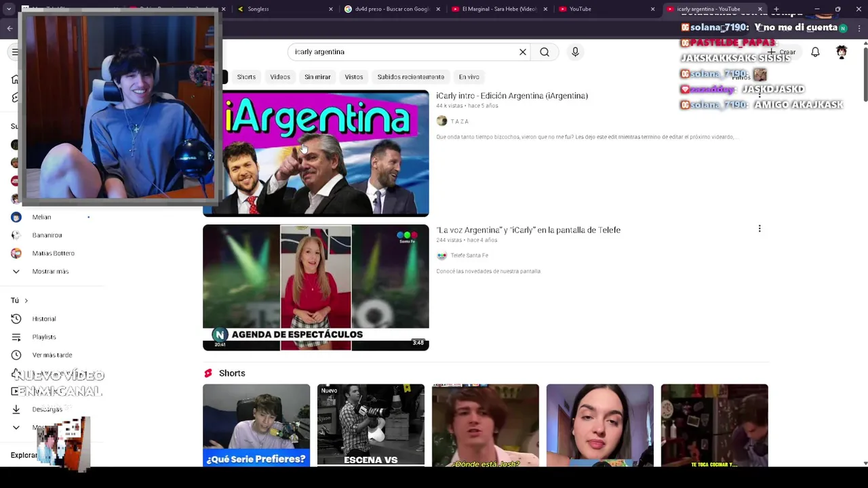The width and height of the screenshot is (868, 488).
Task: Click the Telefe Santa Fe channel avatar
Action: click(442, 256)
